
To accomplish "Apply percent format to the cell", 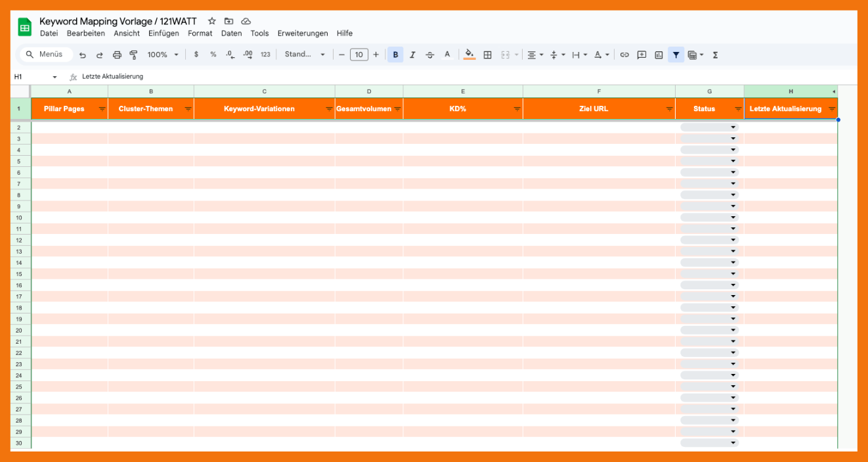I will click(x=213, y=55).
